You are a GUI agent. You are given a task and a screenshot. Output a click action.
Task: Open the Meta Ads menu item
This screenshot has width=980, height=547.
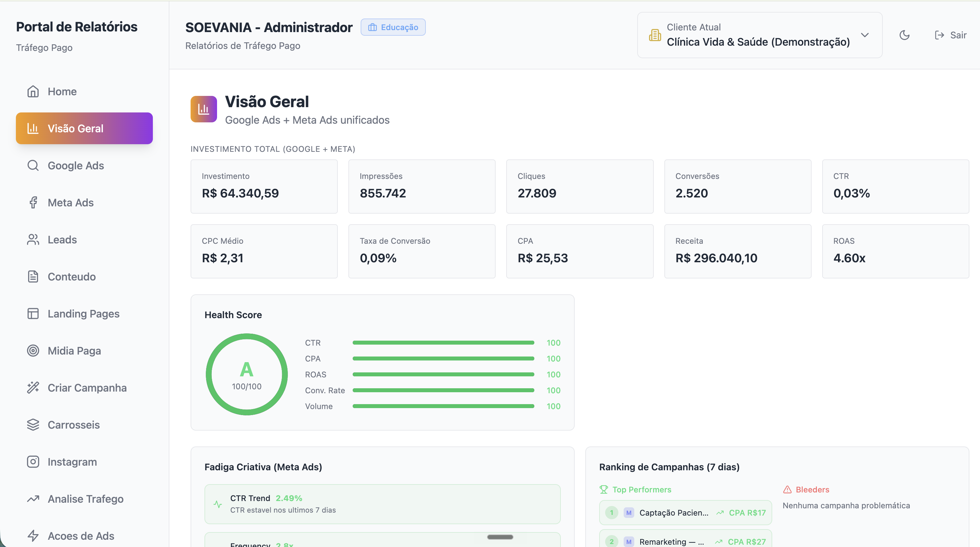coord(84,202)
